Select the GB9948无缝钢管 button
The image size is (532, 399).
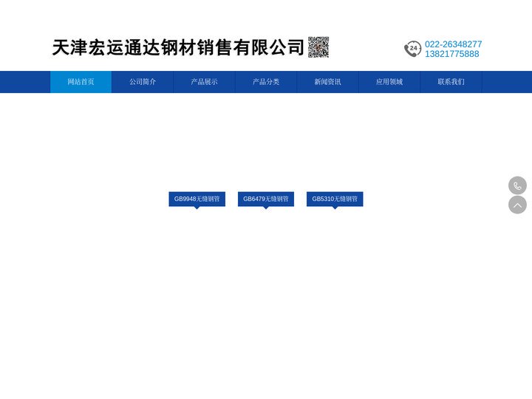[197, 199]
